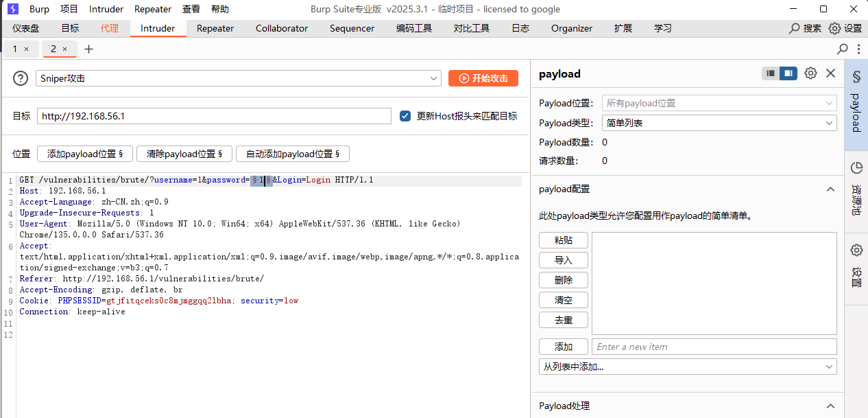Screen dimensions: 868x418
Task: Open the 查看 menu
Action: tap(191, 9)
